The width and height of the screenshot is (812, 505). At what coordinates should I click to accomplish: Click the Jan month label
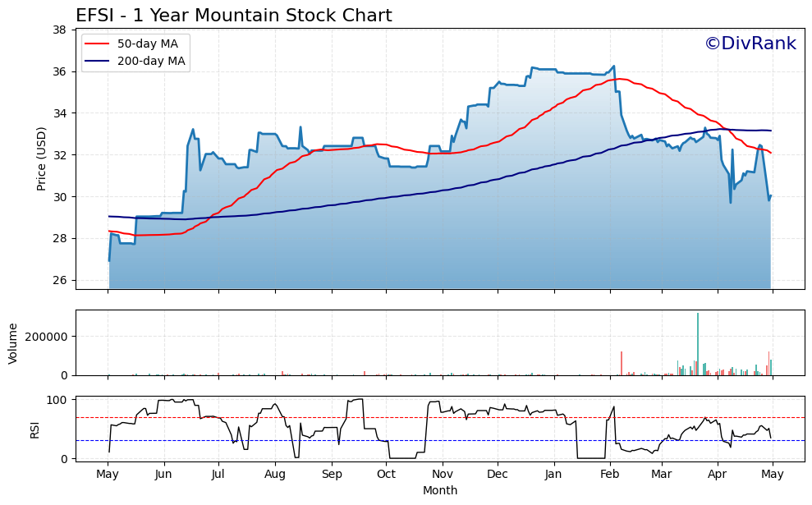[x=553, y=475]
